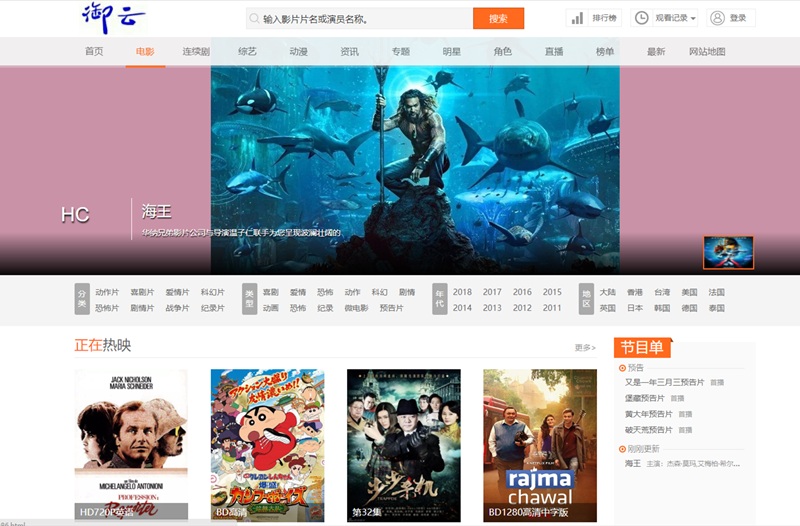Click the 登录 user avatar icon
The height and width of the screenshot is (526, 800).
717,18
